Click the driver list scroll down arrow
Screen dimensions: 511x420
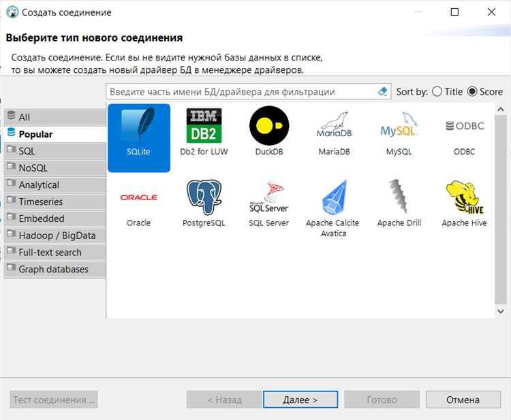(501, 312)
